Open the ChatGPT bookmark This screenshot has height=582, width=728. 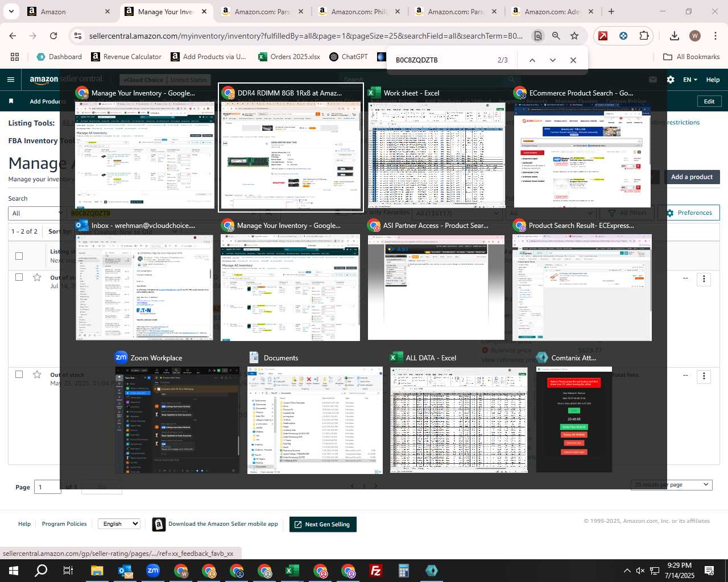coord(348,57)
